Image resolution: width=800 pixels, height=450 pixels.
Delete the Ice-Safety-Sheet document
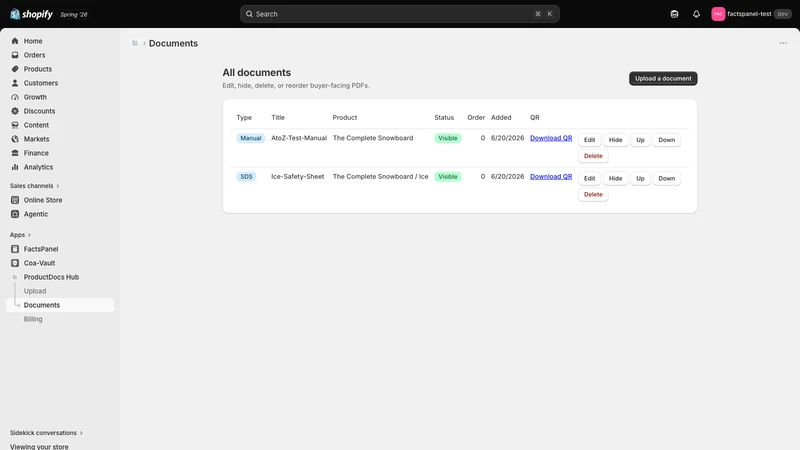tap(593, 194)
